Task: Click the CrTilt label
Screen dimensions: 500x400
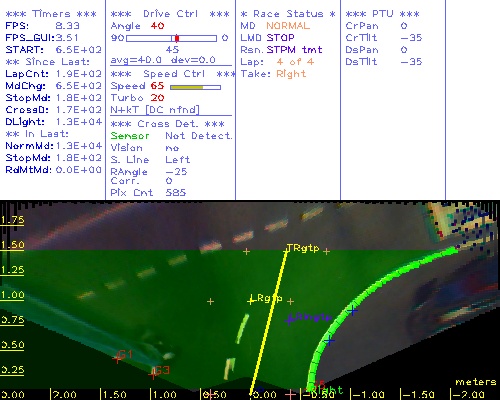Action: (361, 38)
